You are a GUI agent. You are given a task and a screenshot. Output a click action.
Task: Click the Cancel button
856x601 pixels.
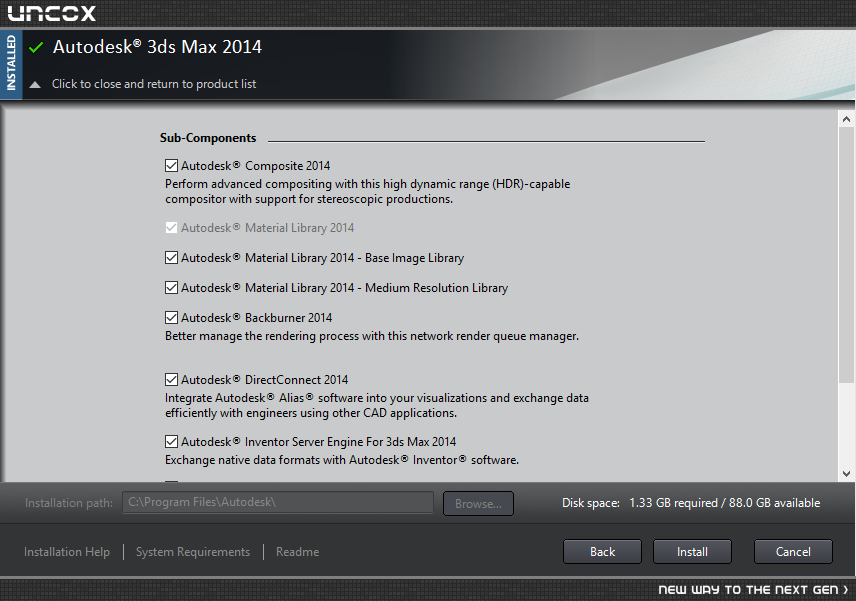coord(793,552)
